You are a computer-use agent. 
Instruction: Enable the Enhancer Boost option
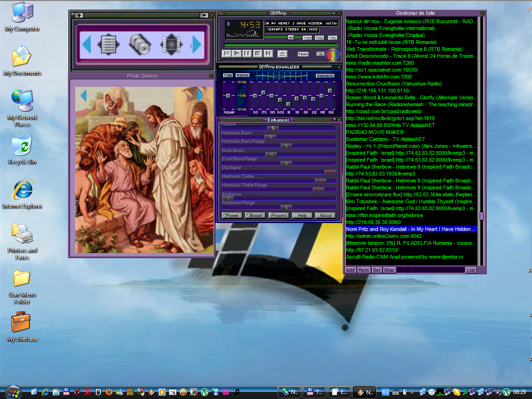click(x=254, y=216)
